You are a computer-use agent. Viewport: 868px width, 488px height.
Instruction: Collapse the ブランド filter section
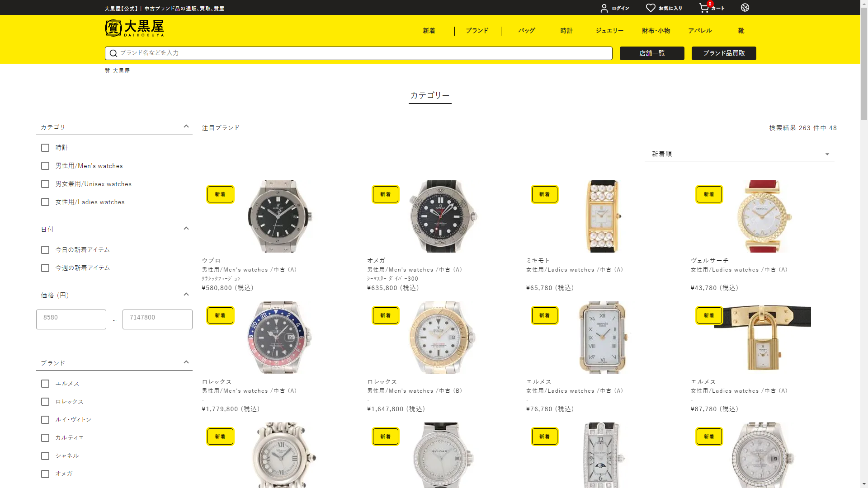pyautogui.click(x=186, y=362)
